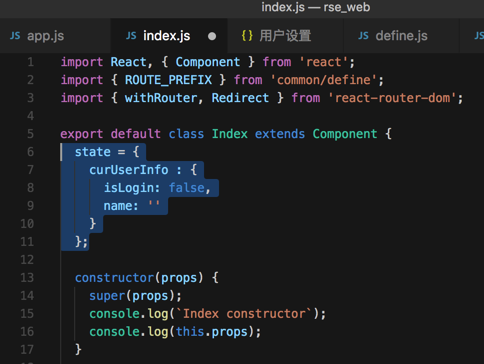Click the default keyword on line 5

136,134
